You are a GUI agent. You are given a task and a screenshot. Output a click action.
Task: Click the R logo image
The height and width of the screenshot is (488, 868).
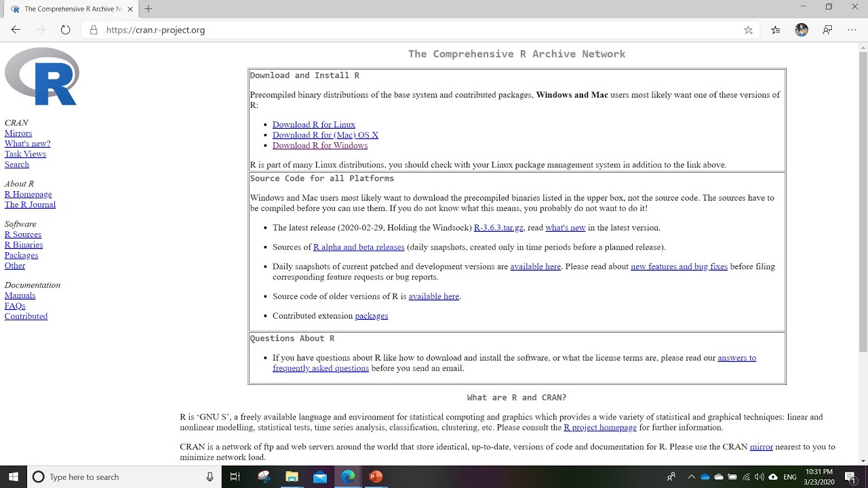pos(42,77)
